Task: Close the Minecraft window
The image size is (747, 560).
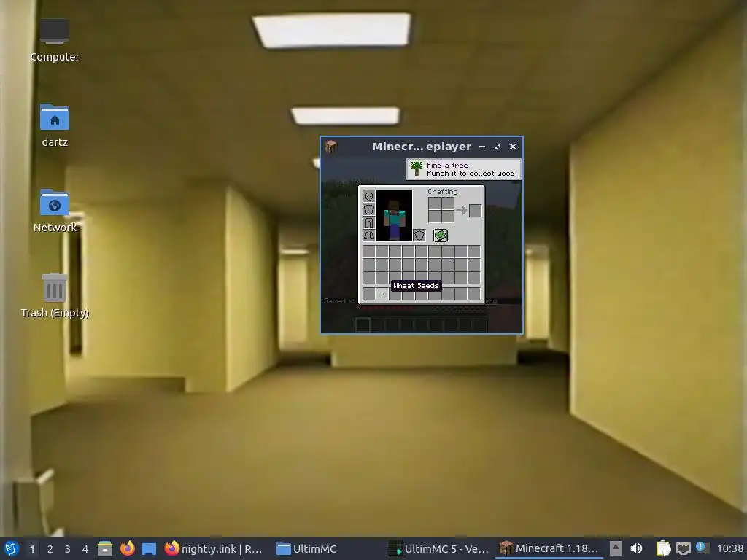Action: pos(513,147)
